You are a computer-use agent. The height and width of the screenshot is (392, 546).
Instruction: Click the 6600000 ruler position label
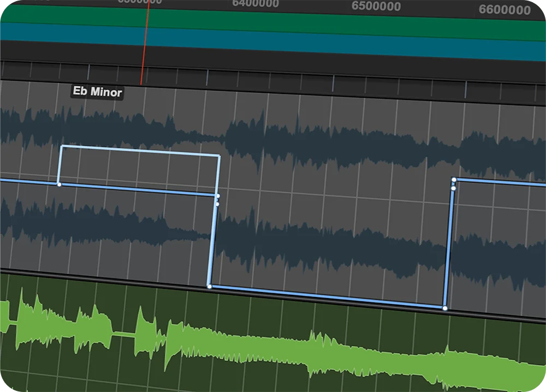(505, 10)
